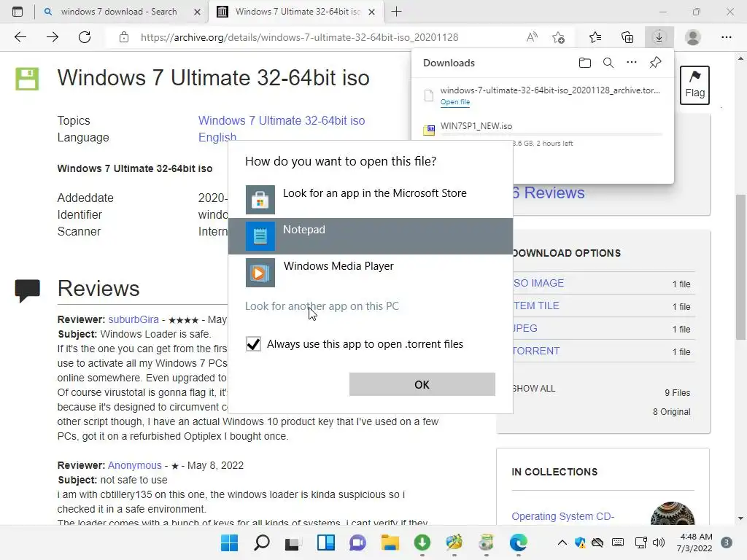The image size is (747, 560).
Task: Open the Collections icon
Action: point(627,37)
